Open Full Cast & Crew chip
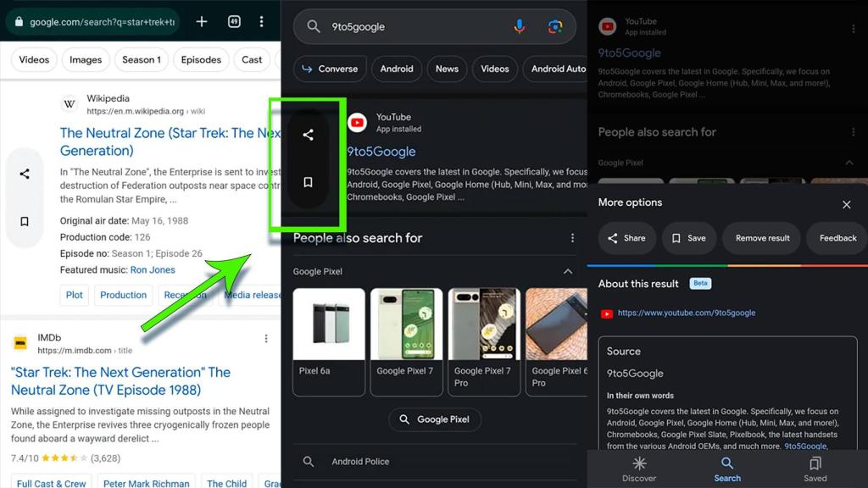 pos(51,482)
